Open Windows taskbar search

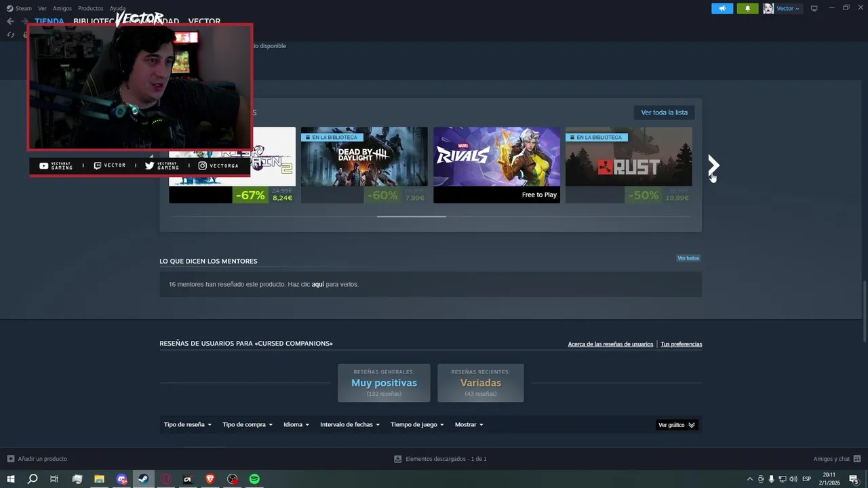click(x=32, y=479)
